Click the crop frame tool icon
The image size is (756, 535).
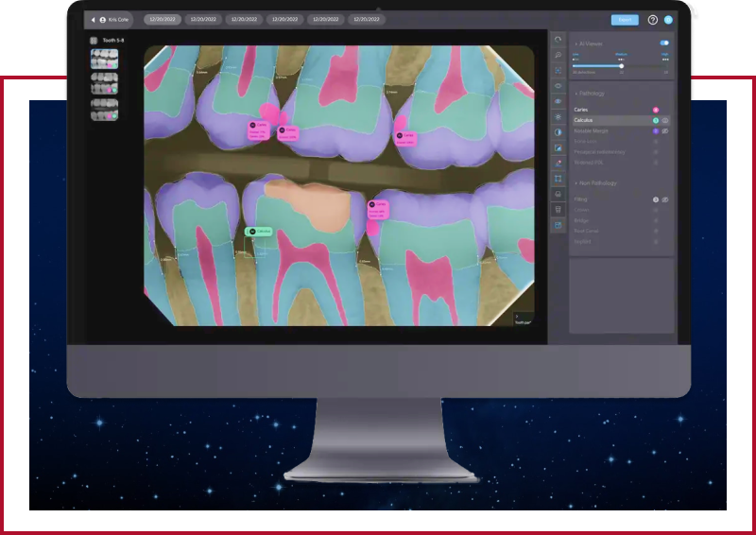pos(558,179)
